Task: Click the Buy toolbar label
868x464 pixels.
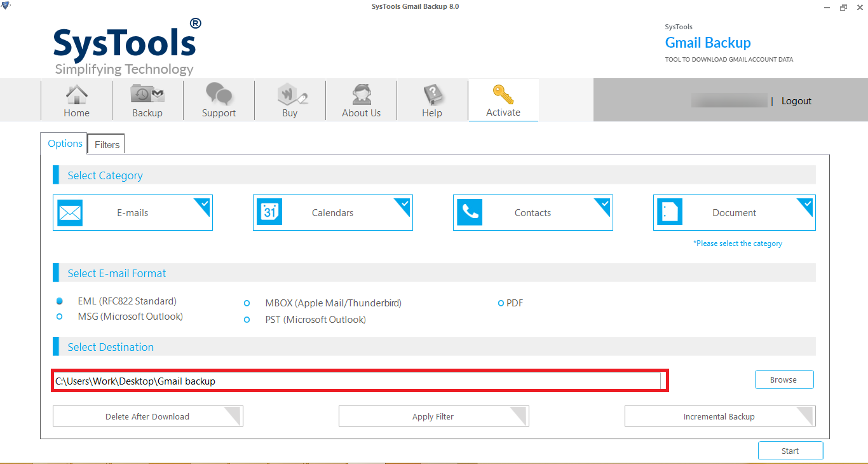Action: (x=290, y=113)
